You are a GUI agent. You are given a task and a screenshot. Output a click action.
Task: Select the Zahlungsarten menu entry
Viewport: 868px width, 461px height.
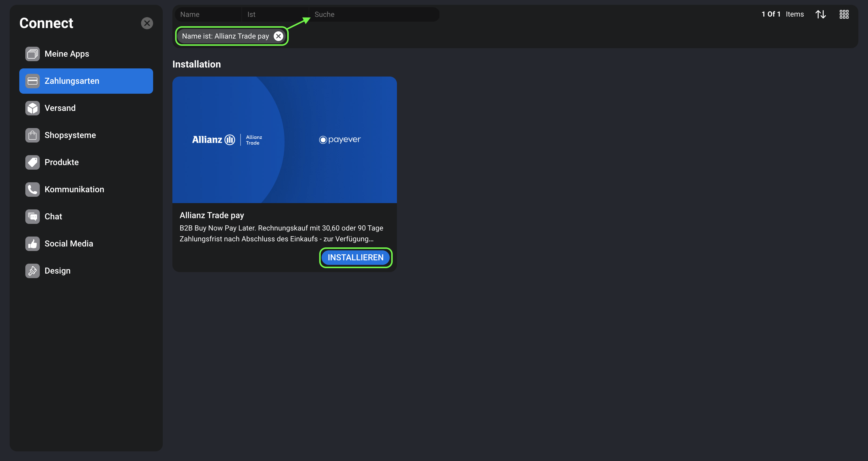[86, 81]
